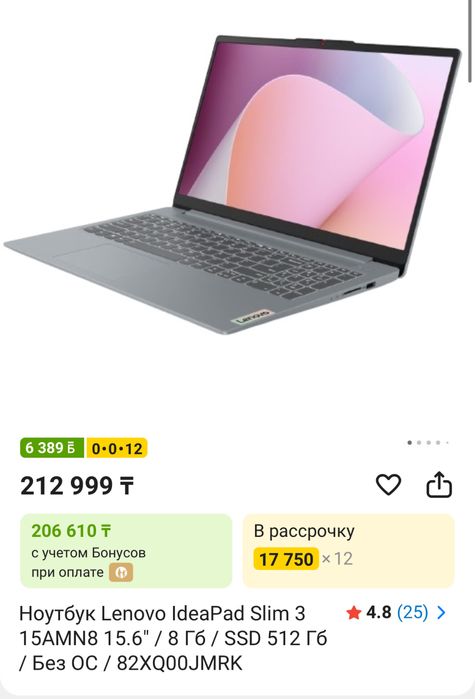475x699 pixels.
Task: Tap the 212 999 ₸ main price
Action: (77, 486)
